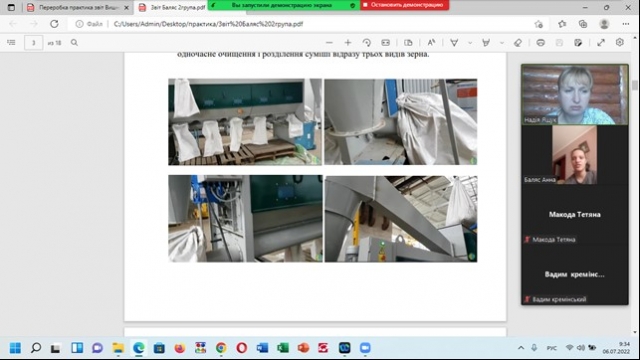The image size is (640, 360).
Task: Refresh the browser page
Action: [54, 24]
